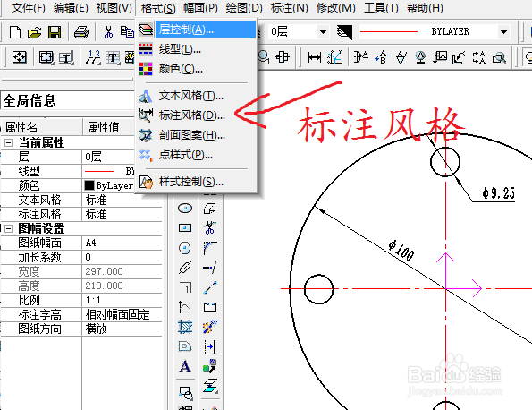Click the Cut scissors icon in top toolbar

coord(108,32)
